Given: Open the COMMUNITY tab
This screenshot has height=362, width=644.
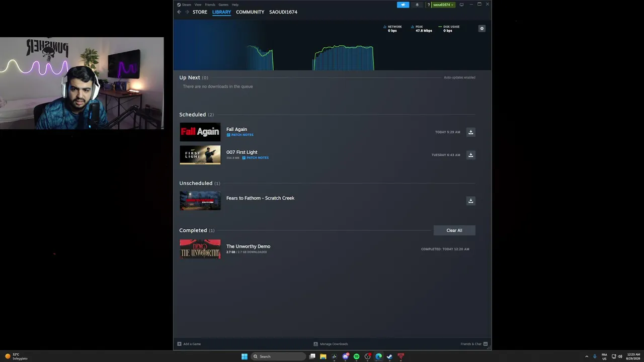Looking at the screenshot, I should (250, 12).
